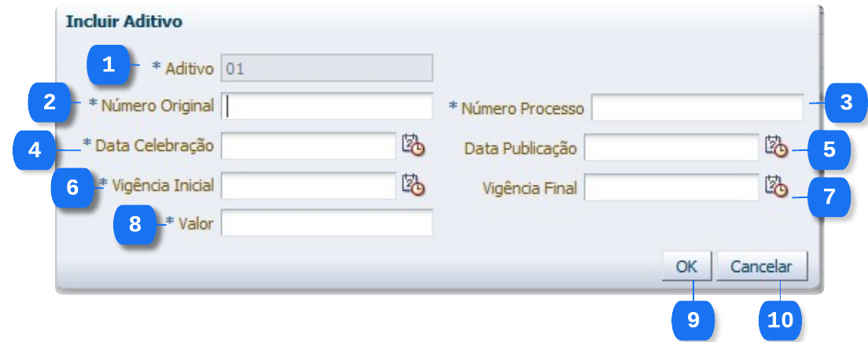Click into the Número Processo field
The image size is (868, 342).
coord(697,108)
